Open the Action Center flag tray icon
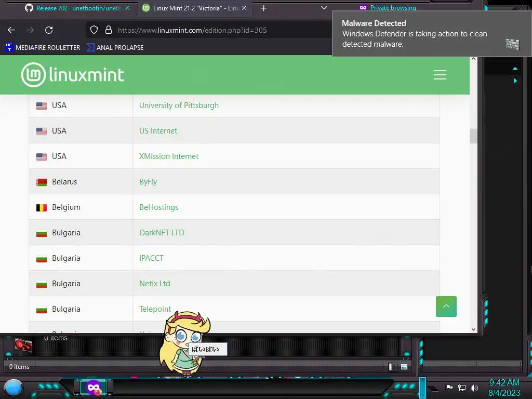Screen dimensions: 532x399 tap(449, 388)
